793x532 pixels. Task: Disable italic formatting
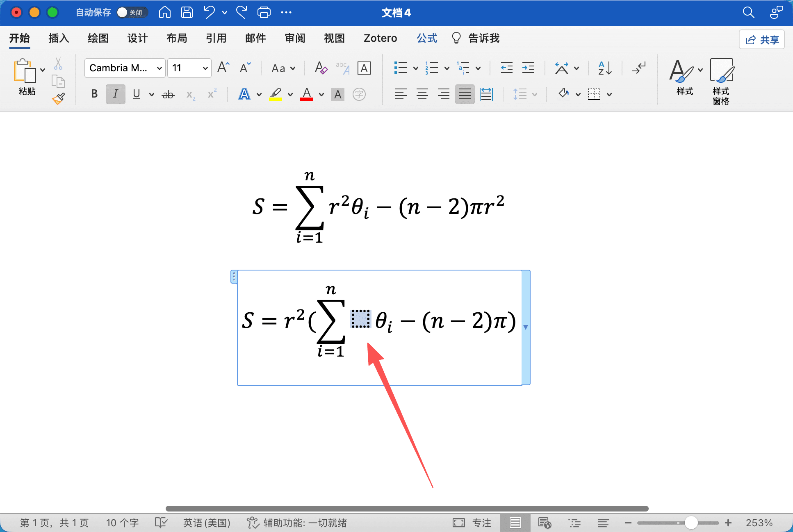[115, 94]
